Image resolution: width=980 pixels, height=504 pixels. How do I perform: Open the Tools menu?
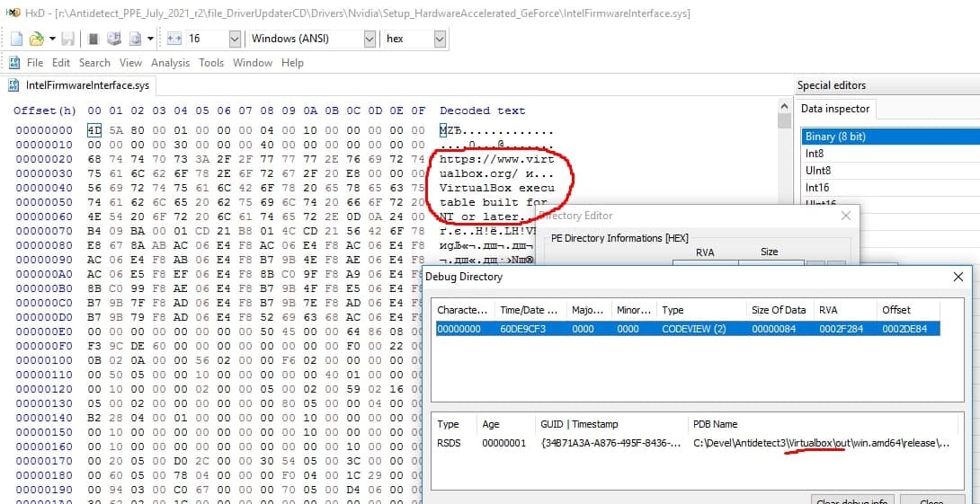[x=211, y=63]
